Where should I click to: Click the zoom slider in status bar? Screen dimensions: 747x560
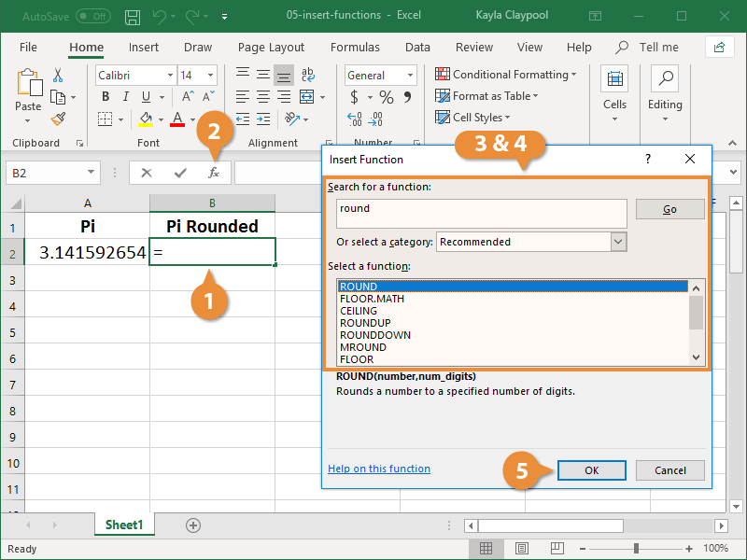(x=636, y=549)
